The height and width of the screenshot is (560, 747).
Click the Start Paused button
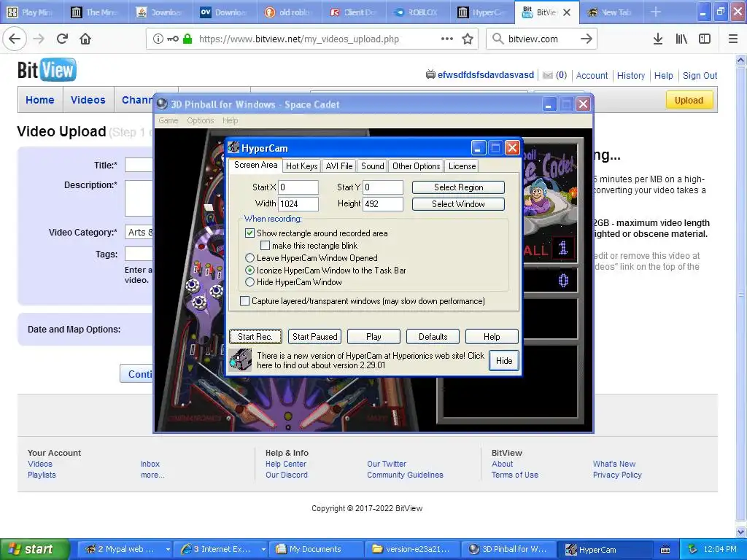click(315, 336)
